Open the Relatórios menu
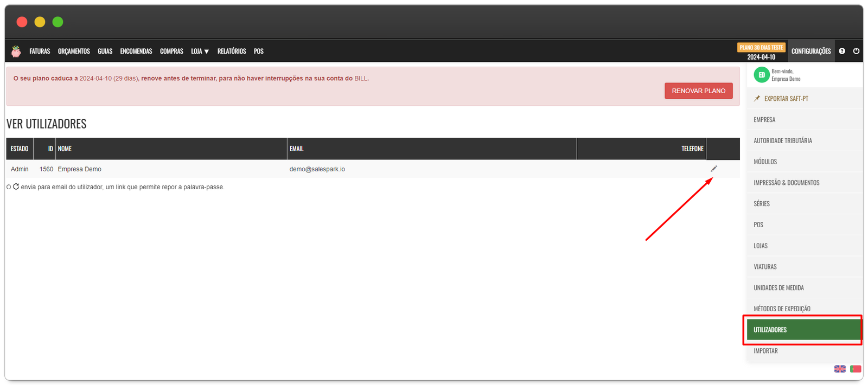 pyautogui.click(x=232, y=51)
